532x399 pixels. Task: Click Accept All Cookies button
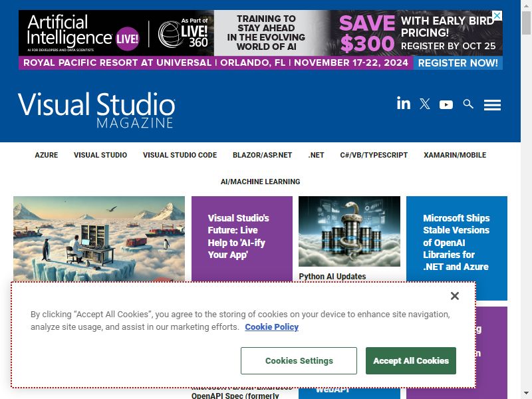coord(411,360)
